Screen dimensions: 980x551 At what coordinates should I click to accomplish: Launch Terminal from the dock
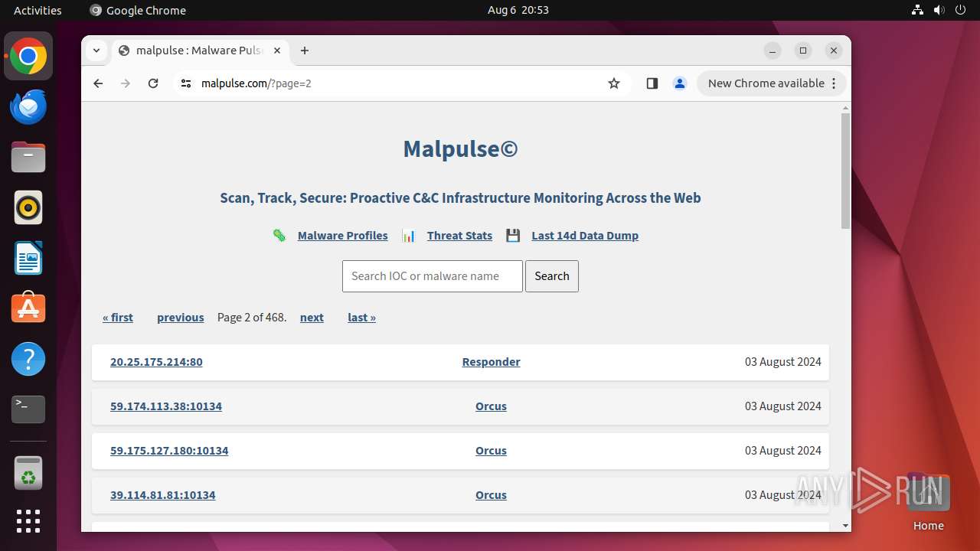tap(28, 409)
